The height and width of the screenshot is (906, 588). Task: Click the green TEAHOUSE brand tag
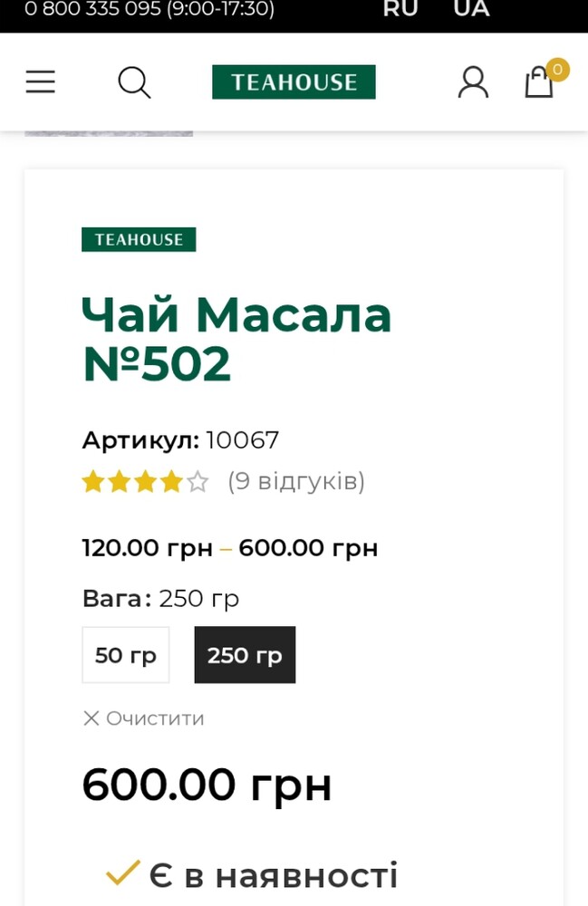(x=139, y=239)
